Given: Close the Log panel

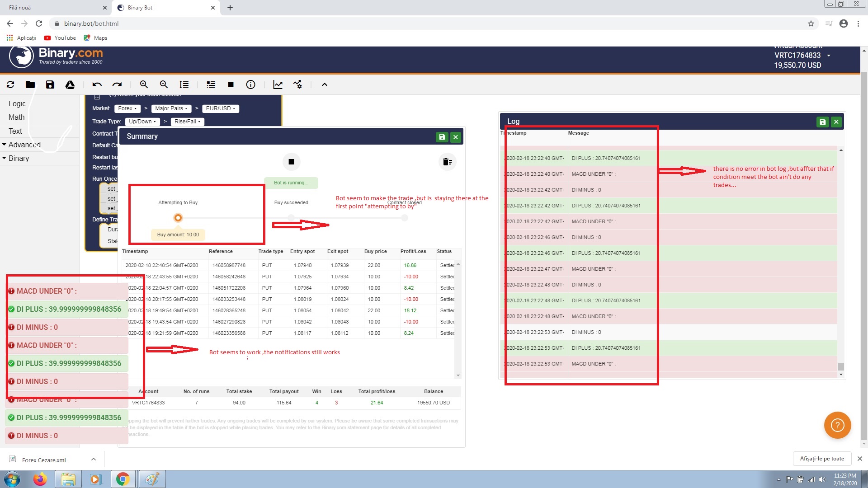Looking at the screenshot, I should point(836,122).
